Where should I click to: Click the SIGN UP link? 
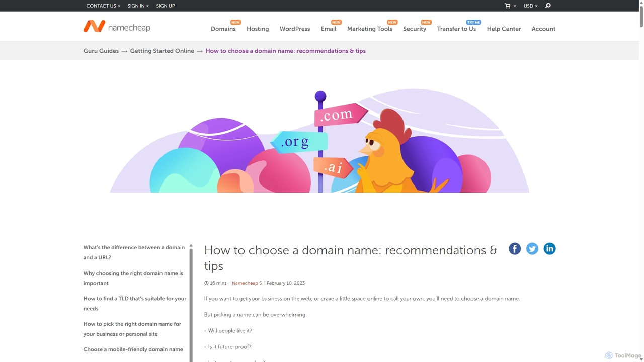coord(166,6)
